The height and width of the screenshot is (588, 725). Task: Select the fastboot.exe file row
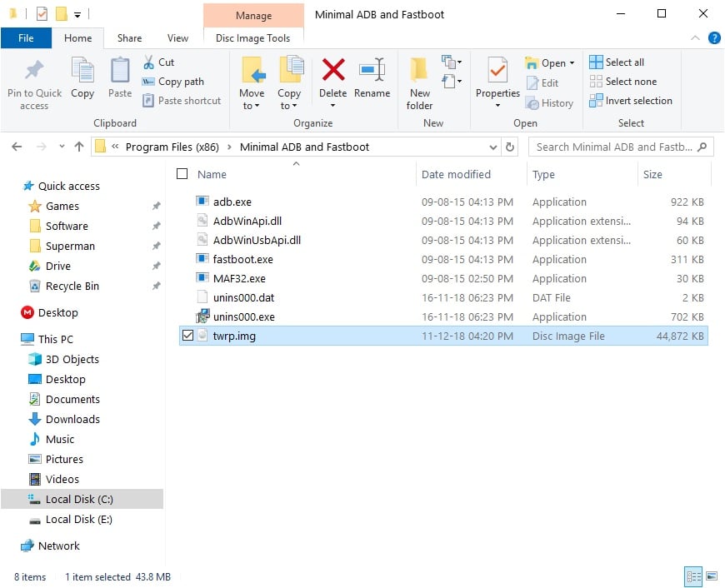tap(443, 259)
